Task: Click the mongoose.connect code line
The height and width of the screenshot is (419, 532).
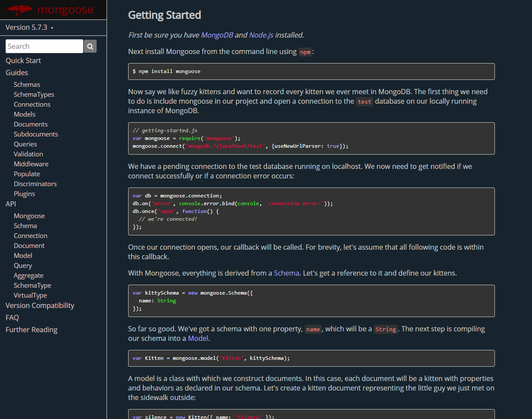Action: [240, 146]
